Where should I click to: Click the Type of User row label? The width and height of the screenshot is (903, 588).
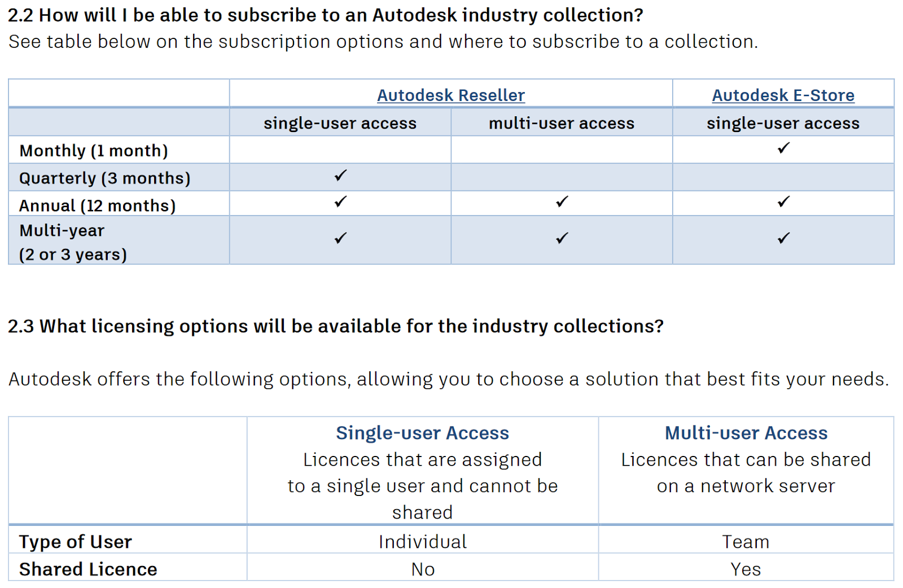(76, 542)
